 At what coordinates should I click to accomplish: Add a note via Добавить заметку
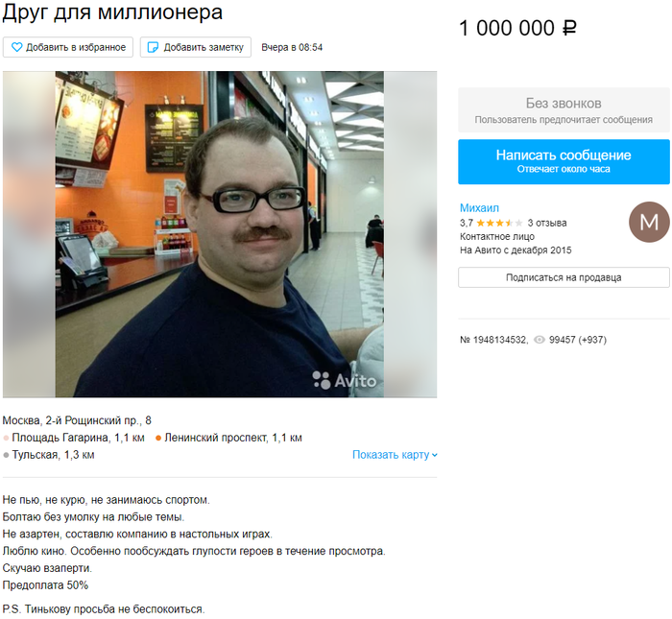pos(196,47)
